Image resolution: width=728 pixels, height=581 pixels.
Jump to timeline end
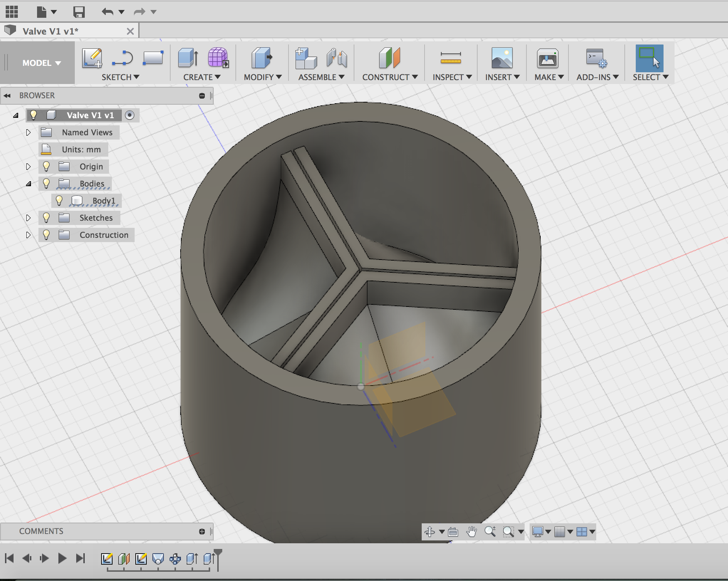81,558
